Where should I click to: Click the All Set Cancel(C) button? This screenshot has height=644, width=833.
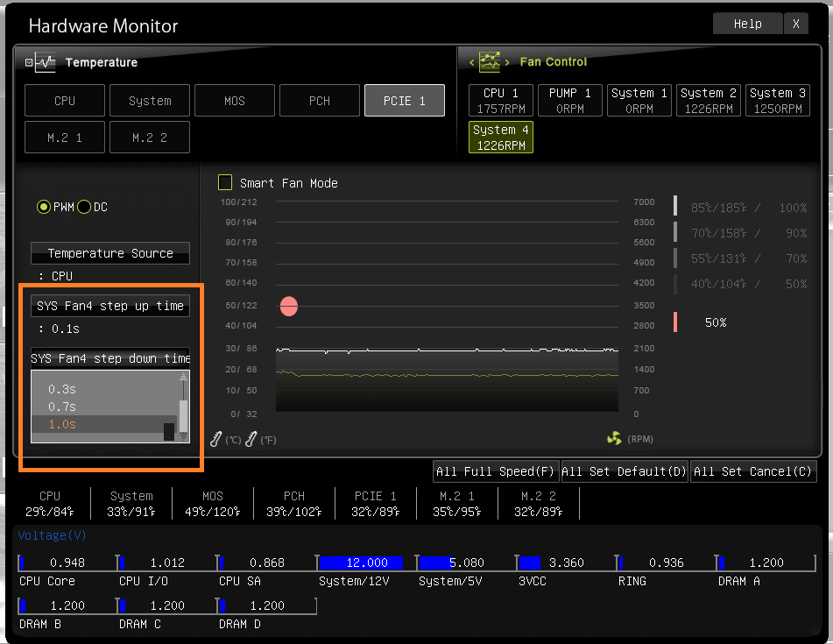pyautogui.click(x=753, y=471)
